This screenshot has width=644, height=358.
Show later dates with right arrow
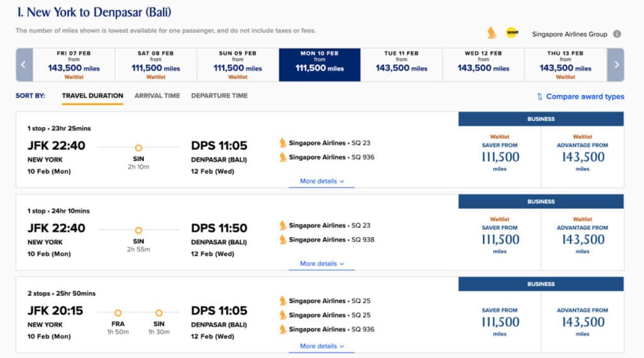pyautogui.click(x=616, y=65)
